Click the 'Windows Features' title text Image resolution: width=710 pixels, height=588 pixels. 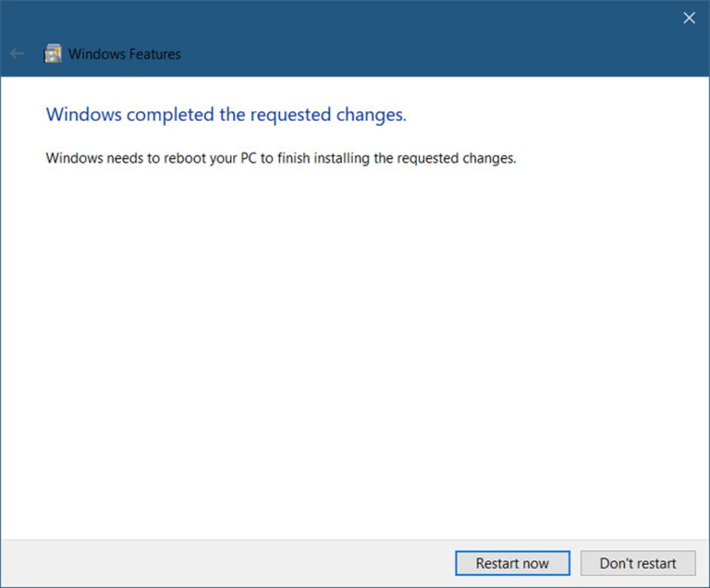pos(124,55)
